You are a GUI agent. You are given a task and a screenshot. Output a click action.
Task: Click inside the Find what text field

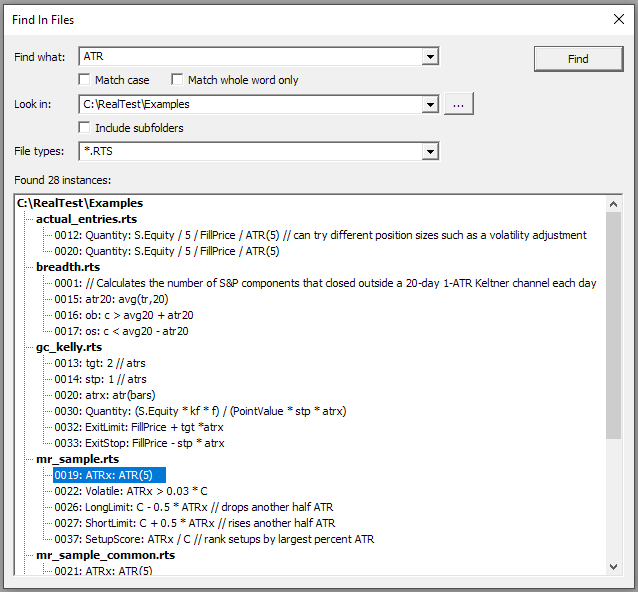250,57
